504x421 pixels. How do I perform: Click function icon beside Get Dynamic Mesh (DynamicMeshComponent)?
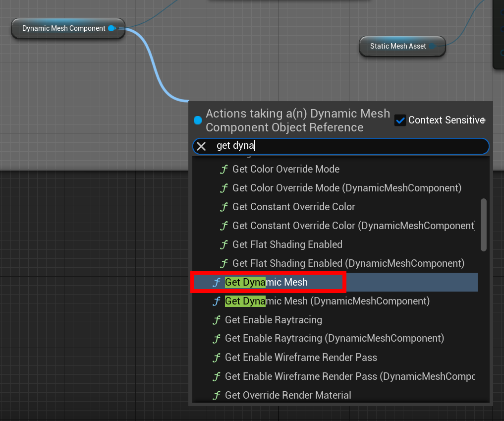[217, 301]
